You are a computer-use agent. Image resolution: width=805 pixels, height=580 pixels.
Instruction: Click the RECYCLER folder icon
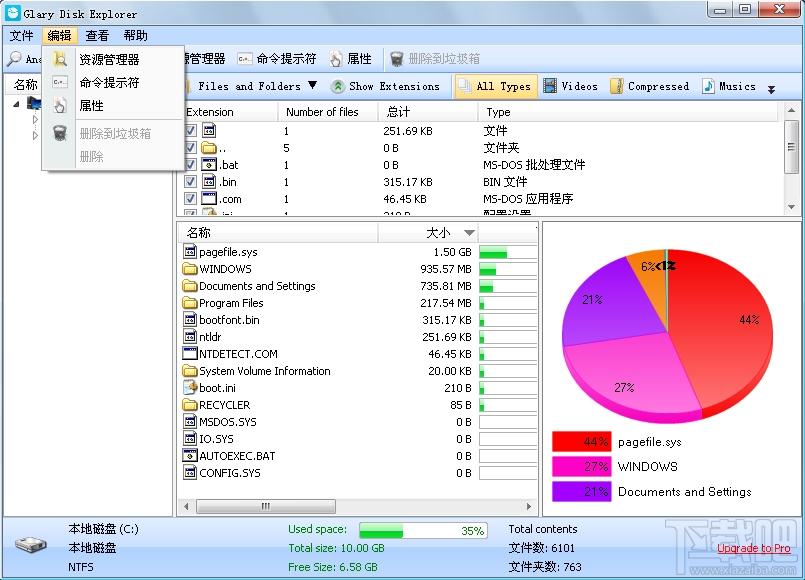coord(190,404)
